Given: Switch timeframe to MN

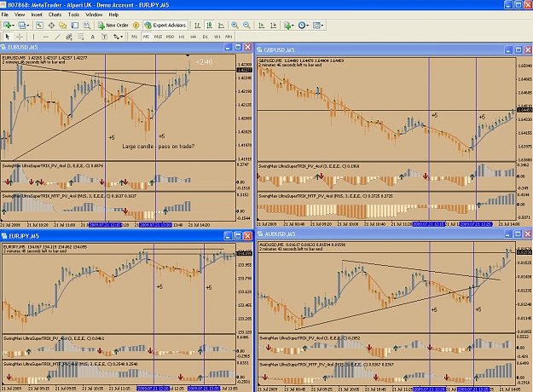Looking at the screenshot, I should pos(229,37).
